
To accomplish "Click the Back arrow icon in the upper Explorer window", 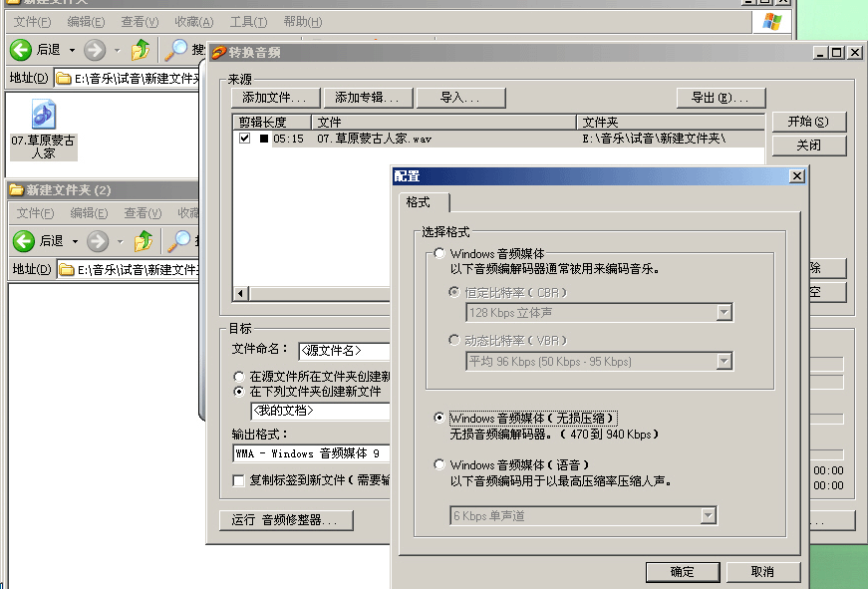I will click(21, 50).
